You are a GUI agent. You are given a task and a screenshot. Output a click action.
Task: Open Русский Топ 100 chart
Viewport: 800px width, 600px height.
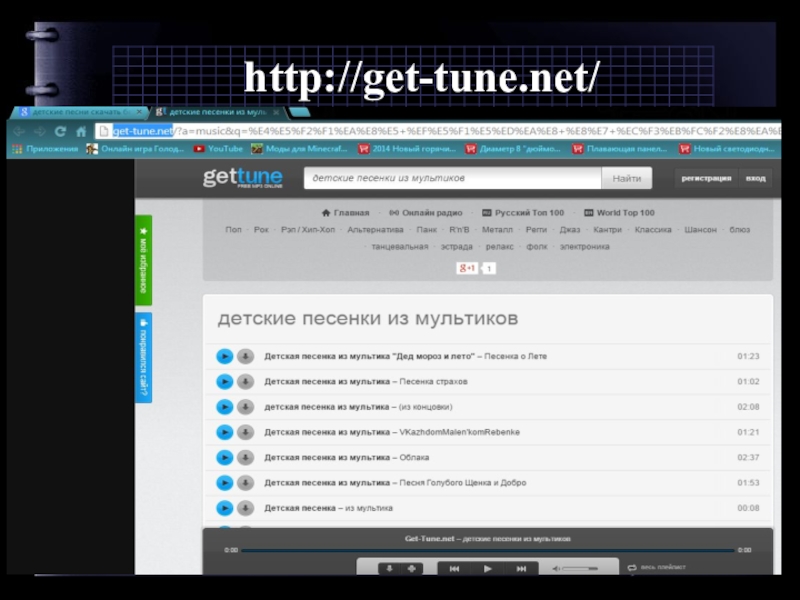(523, 213)
